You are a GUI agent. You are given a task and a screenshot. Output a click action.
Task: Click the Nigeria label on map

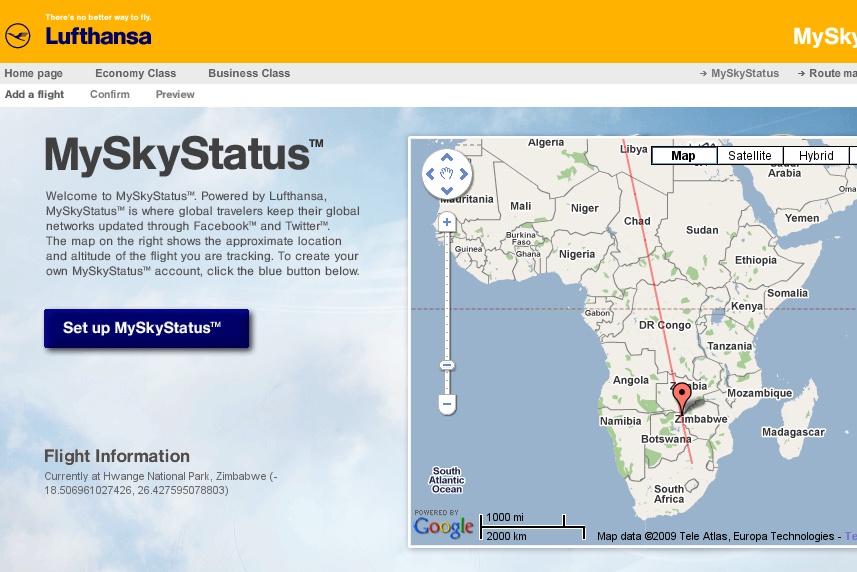[577, 254]
